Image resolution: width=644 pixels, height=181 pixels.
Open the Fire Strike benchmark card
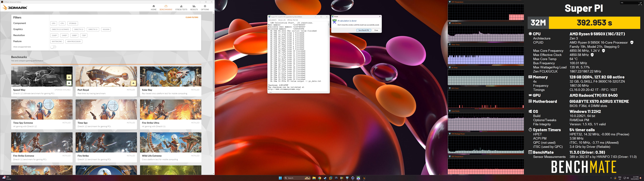pos(106,147)
